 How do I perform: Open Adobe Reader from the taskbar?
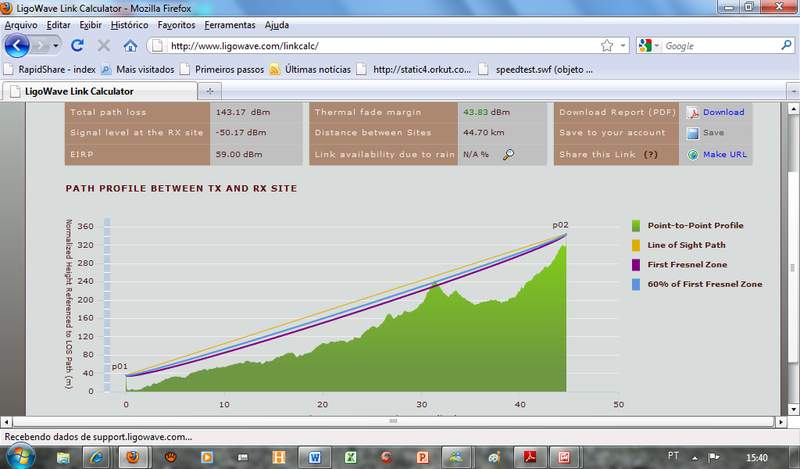[x=530, y=457]
